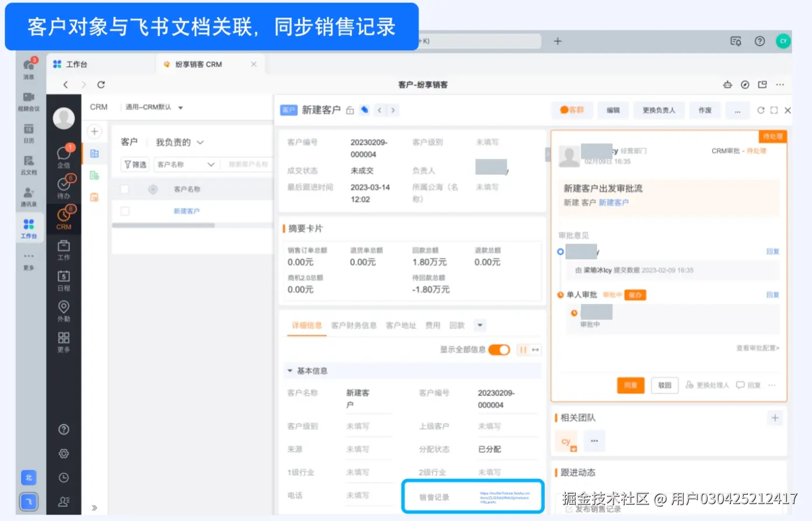This screenshot has height=521, width=812.
Task: Click the 同意 approval button
Action: click(x=630, y=385)
